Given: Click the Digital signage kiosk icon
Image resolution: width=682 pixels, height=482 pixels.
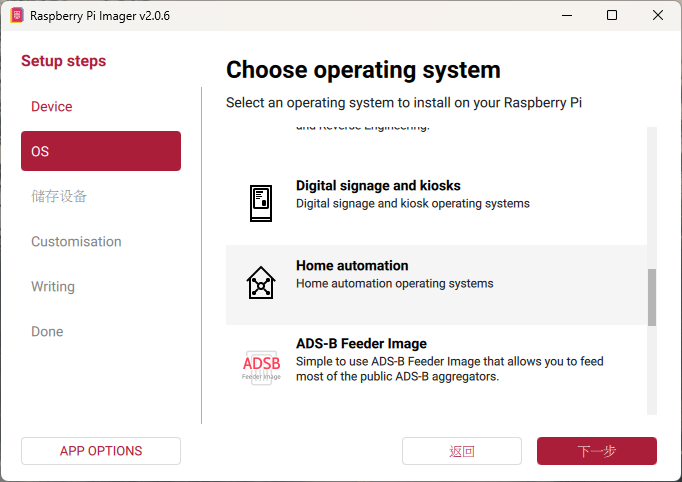Looking at the screenshot, I should click(261, 203).
